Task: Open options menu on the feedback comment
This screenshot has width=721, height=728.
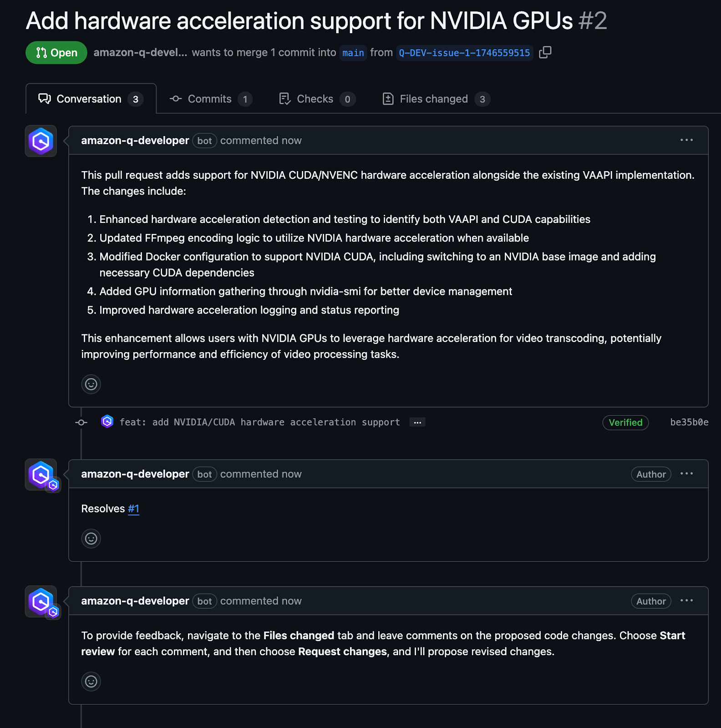Action: click(x=686, y=601)
